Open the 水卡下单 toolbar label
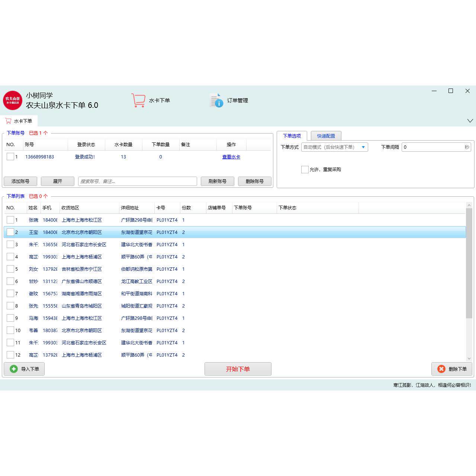 (160, 100)
